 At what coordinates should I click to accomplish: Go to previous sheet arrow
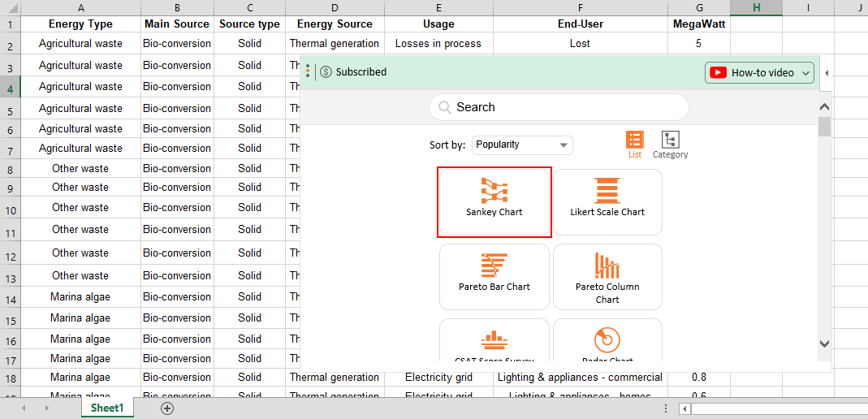[24, 408]
